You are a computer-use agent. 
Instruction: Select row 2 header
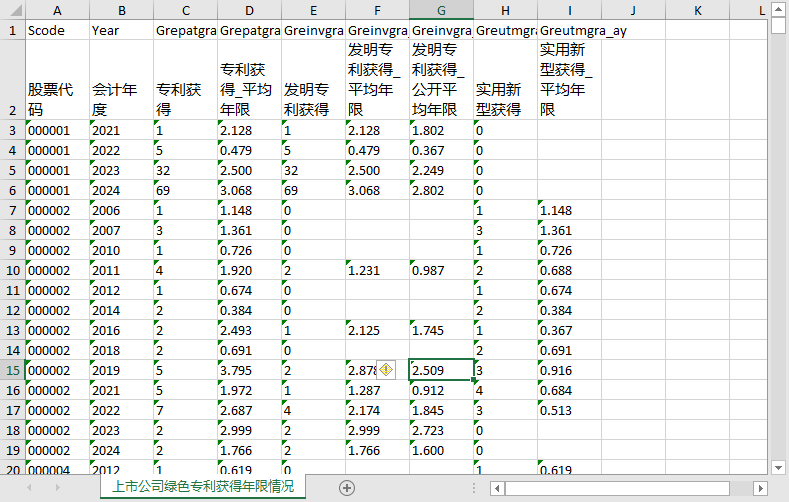tap(13, 79)
